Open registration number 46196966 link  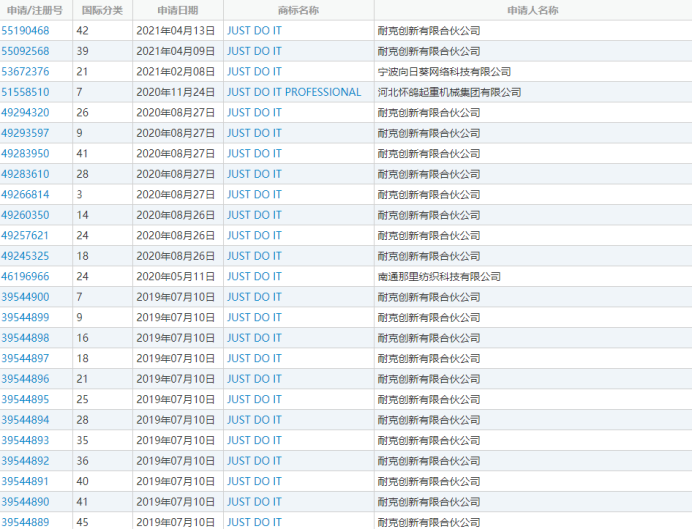point(25,277)
